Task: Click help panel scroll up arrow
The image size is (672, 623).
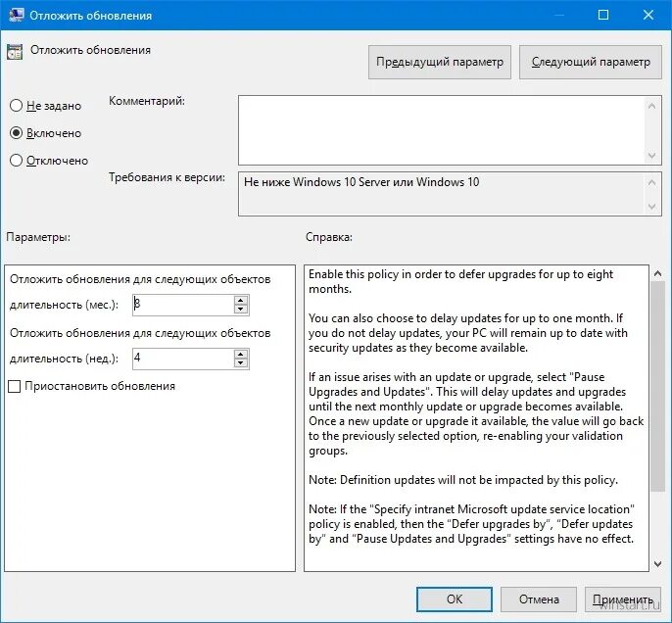Action: (658, 273)
